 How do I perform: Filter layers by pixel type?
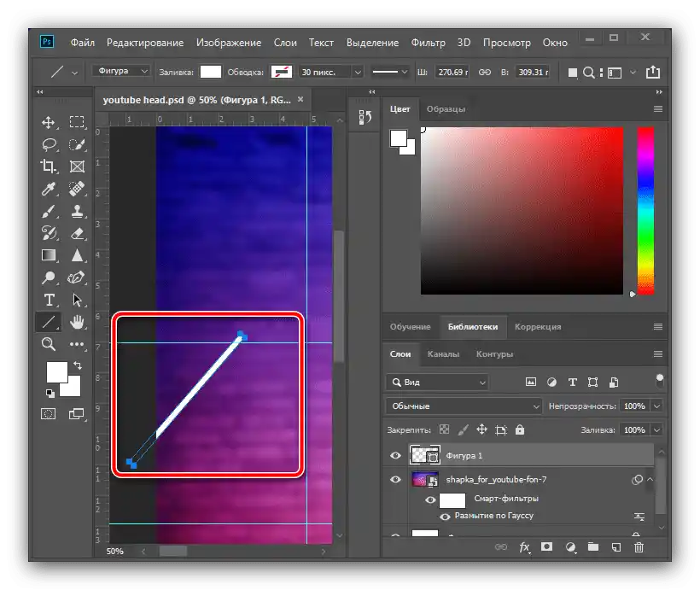(531, 382)
